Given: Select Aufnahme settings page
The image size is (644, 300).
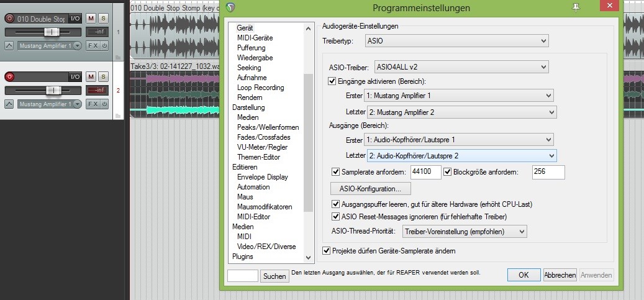Looking at the screenshot, I should pyautogui.click(x=252, y=77).
